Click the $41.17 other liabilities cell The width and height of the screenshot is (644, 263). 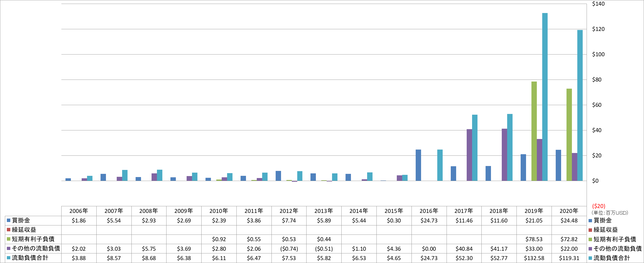pos(499,249)
